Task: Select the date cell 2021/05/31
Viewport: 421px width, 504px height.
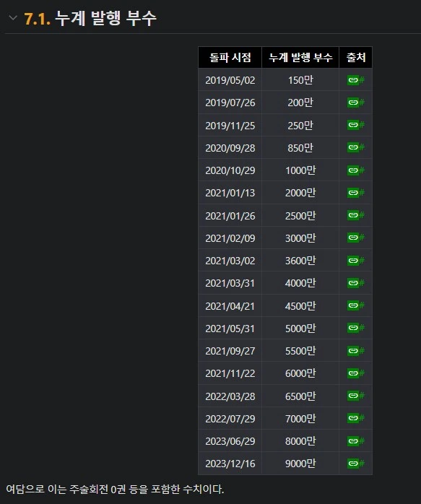Action: coord(230,328)
